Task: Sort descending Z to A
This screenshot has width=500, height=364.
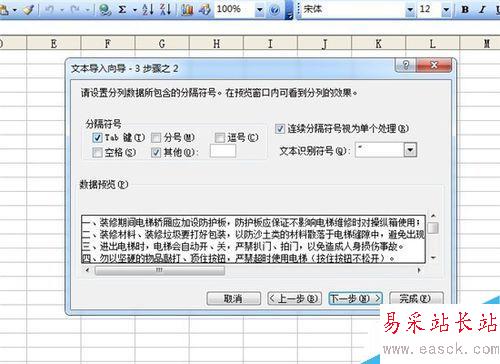Action: click(x=166, y=9)
